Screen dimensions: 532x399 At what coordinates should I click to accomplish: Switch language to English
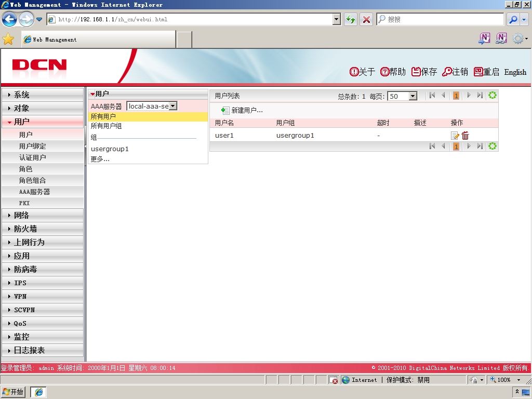[x=515, y=72]
